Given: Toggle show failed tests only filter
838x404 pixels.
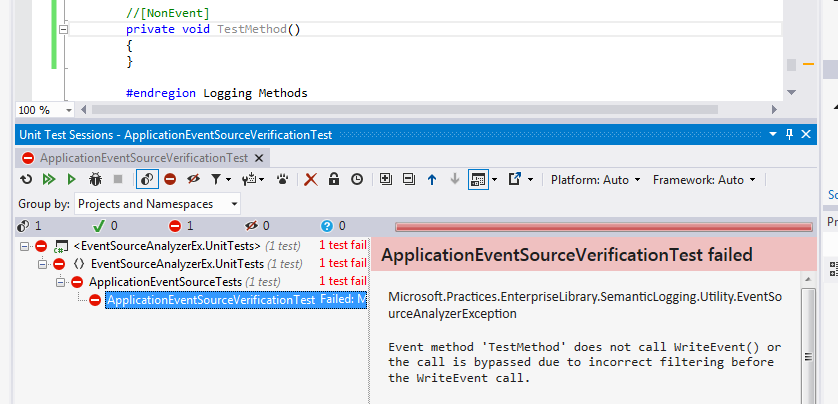Looking at the screenshot, I should point(170,180).
